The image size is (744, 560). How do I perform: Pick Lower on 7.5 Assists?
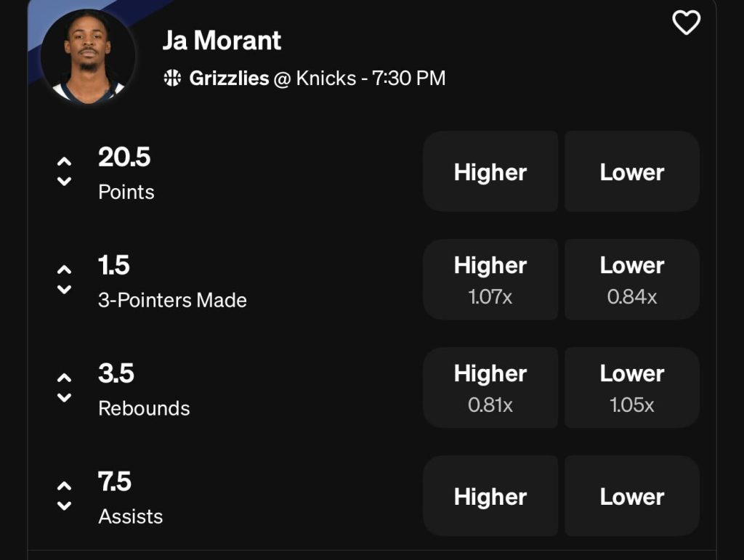(631, 495)
